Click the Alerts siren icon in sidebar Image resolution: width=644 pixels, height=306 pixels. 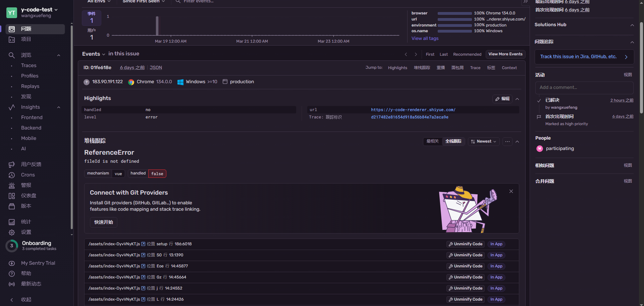(12, 185)
